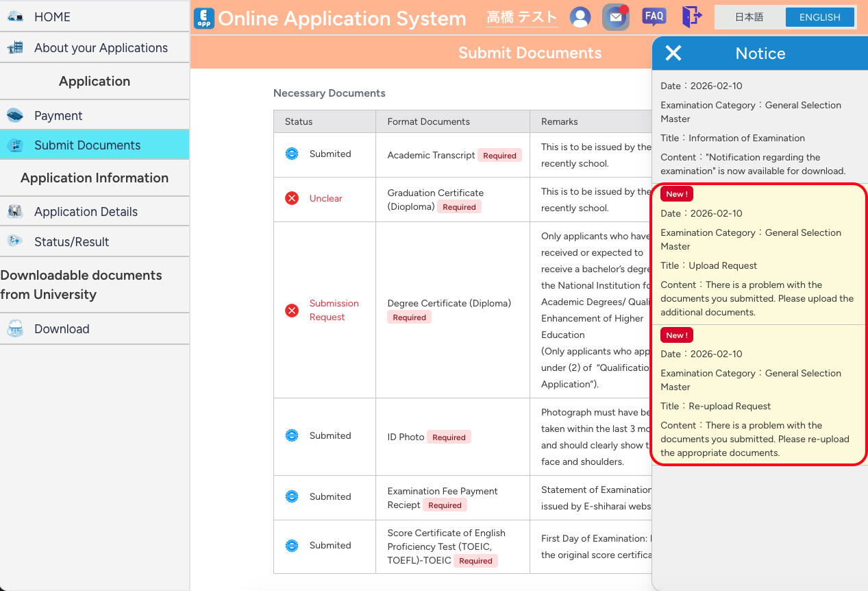The width and height of the screenshot is (868, 591).
Task: Open Application Details page
Action: pos(86,212)
